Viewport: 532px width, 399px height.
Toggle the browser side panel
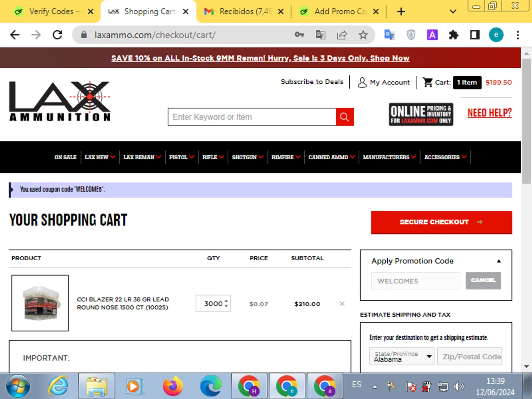[x=475, y=35]
